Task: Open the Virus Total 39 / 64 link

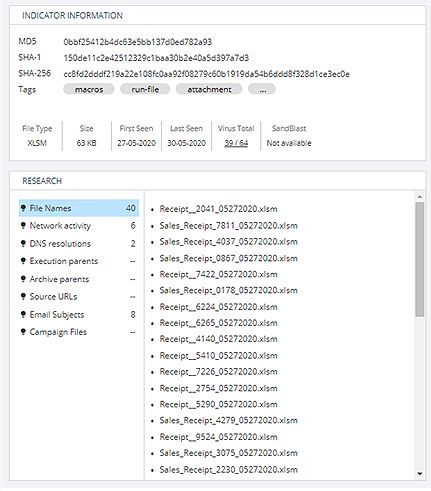Action: pyautogui.click(x=236, y=143)
